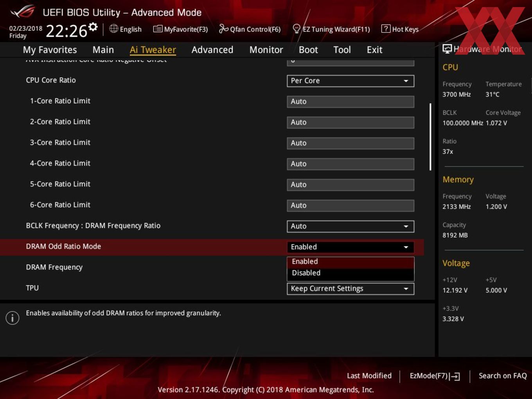
Task: Click the EZ Tuning Wizard lightbulb icon
Action: tap(297, 29)
